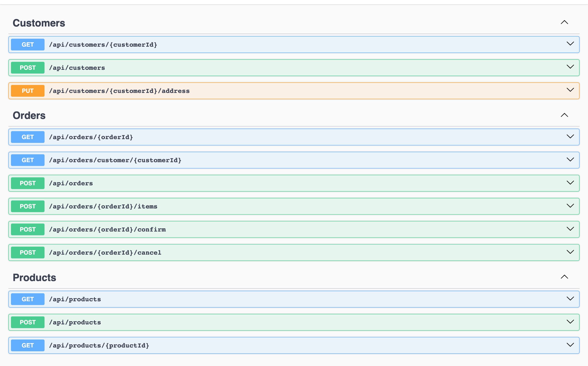Click the GET badge for /api/customers/{customerId}
588x366 pixels.
pos(28,45)
